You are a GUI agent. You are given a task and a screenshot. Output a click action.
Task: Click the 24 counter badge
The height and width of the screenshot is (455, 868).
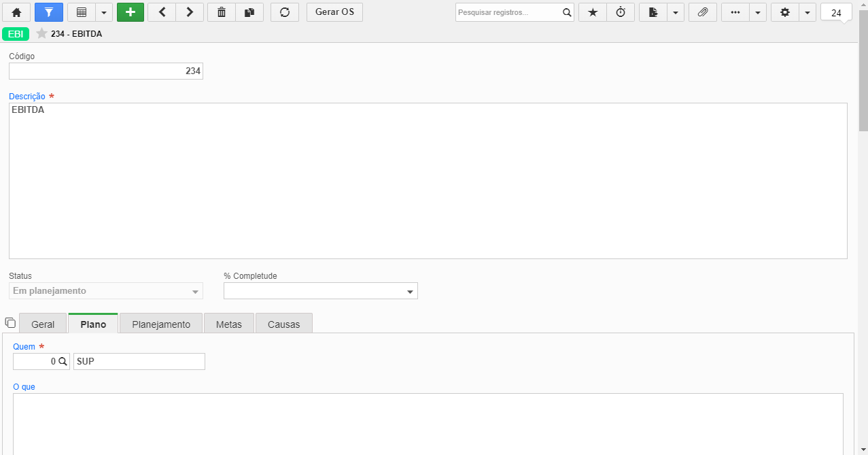click(836, 12)
